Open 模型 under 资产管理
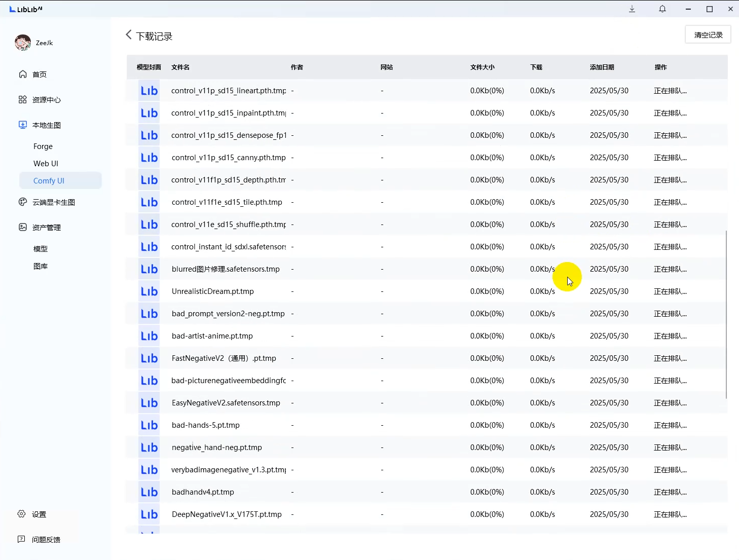This screenshot has width=739, height=560. pyautogui.click(x=41, y=249)
